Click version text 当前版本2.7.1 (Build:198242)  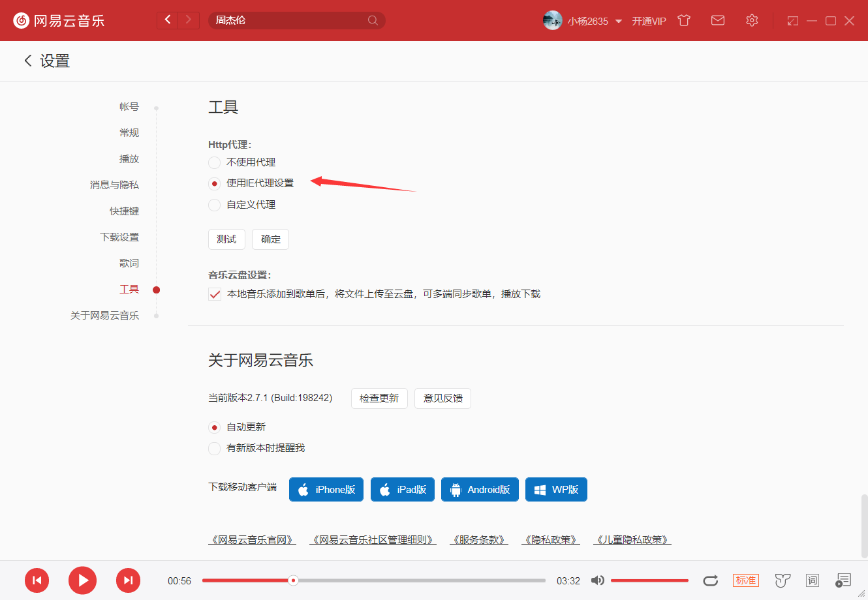point(270,398)
